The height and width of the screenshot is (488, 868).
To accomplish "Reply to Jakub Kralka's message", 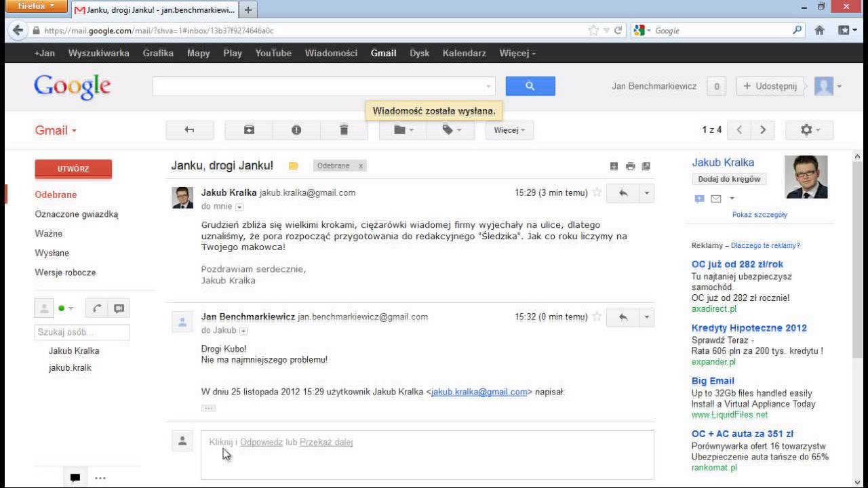I will [623, 193].
